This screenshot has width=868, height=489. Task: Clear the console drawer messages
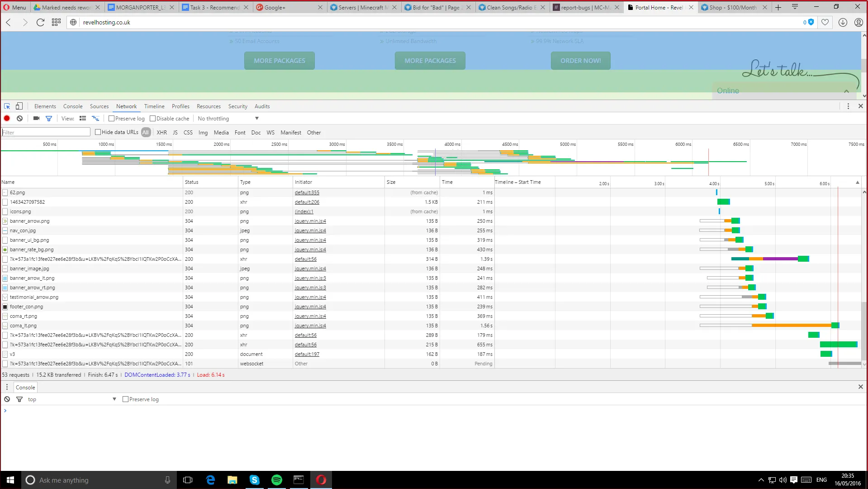[7, 399]
